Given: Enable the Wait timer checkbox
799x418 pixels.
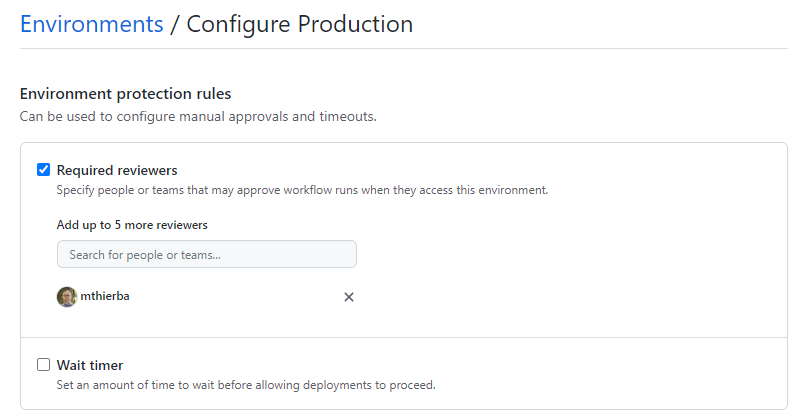Looking at the screenshot, I should pos(43,364).
